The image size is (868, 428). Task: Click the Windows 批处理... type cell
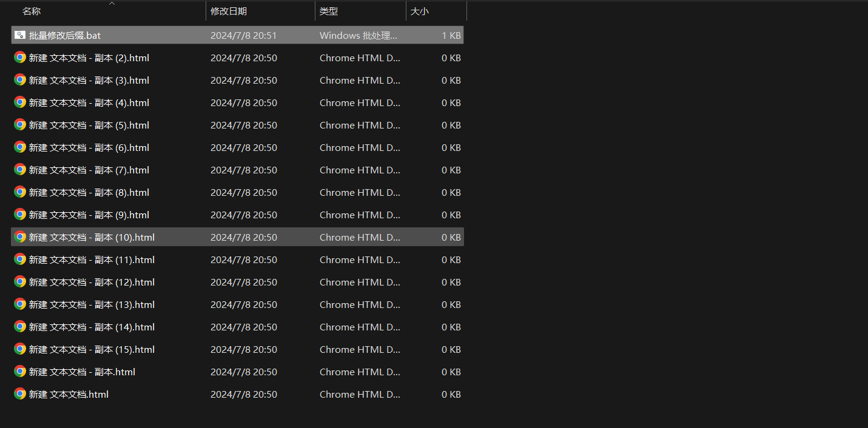[x=358, y=35]
